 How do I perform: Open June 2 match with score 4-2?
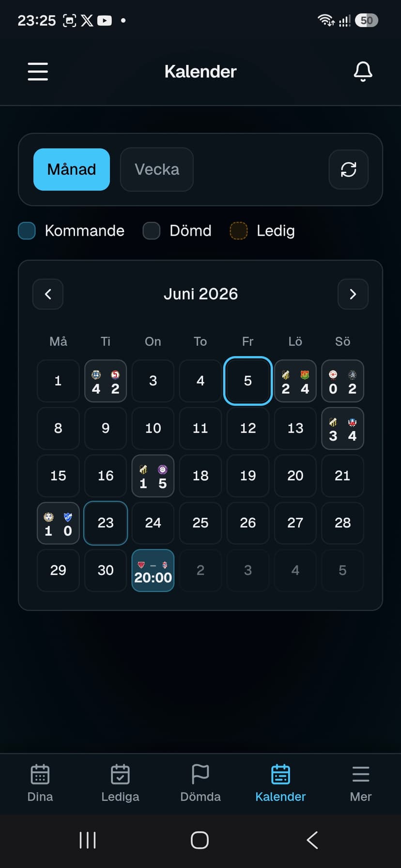point(106,381)
